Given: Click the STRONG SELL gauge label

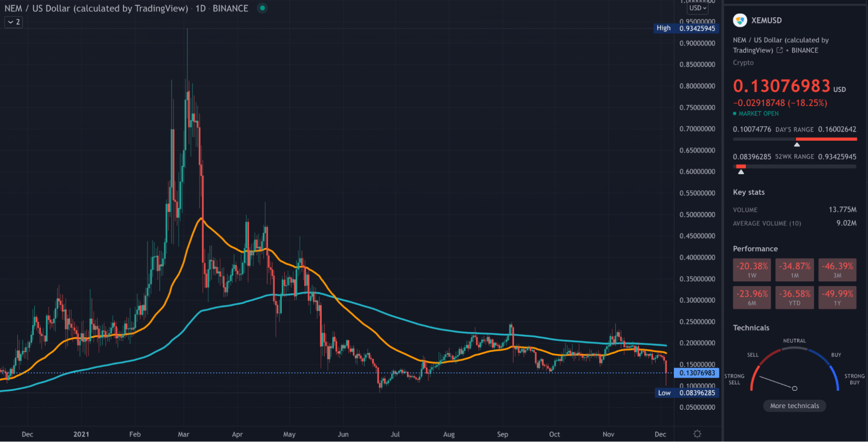Looking at the screenshot, I should 734,379.
